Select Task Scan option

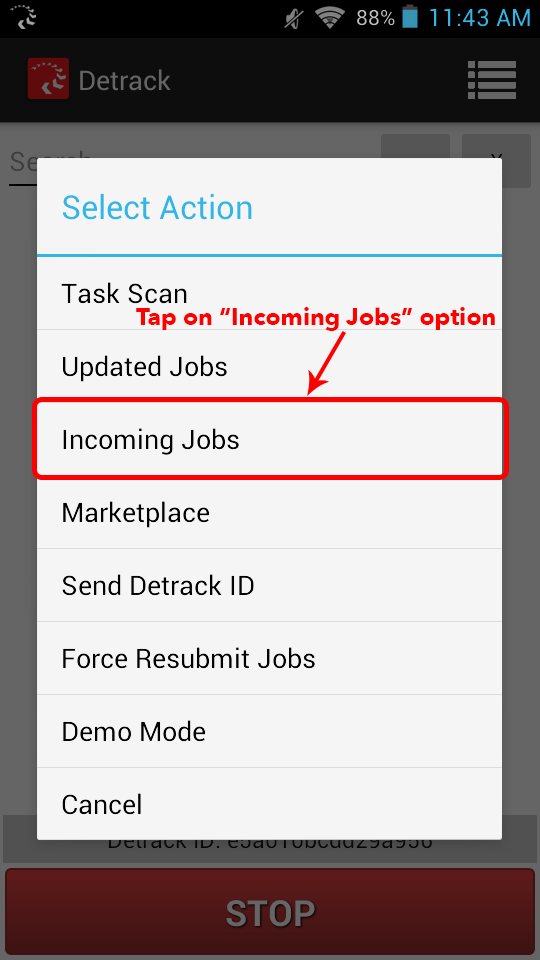[x=269, y=293]
